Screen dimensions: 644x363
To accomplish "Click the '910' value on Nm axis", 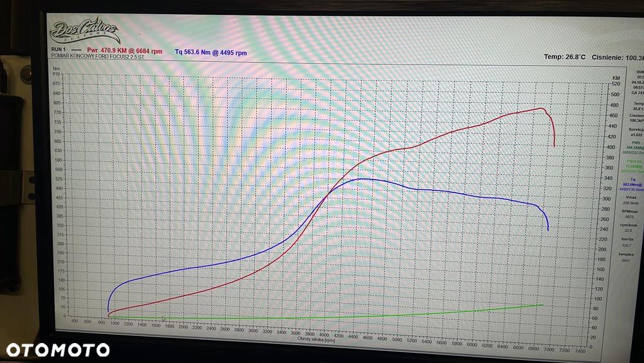I will click(x=56, y=74).
